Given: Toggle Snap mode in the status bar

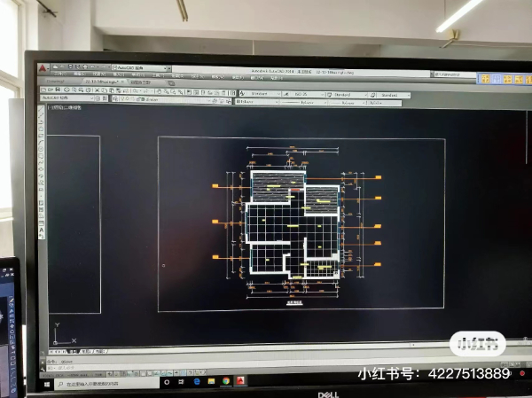Looking at the screenshot, I should 116,373.
